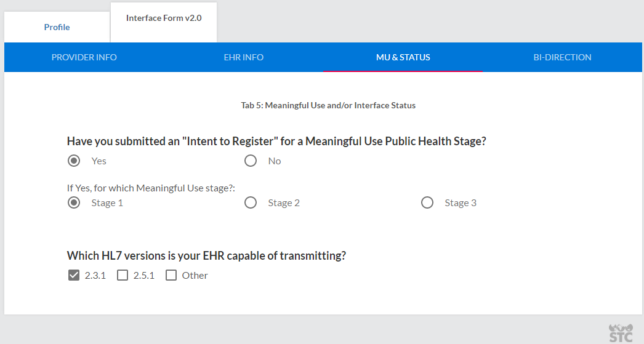Screen dimensions: 644x344
Task: Click the 'Other' checkbox label text
Action: tap(195, 276)
